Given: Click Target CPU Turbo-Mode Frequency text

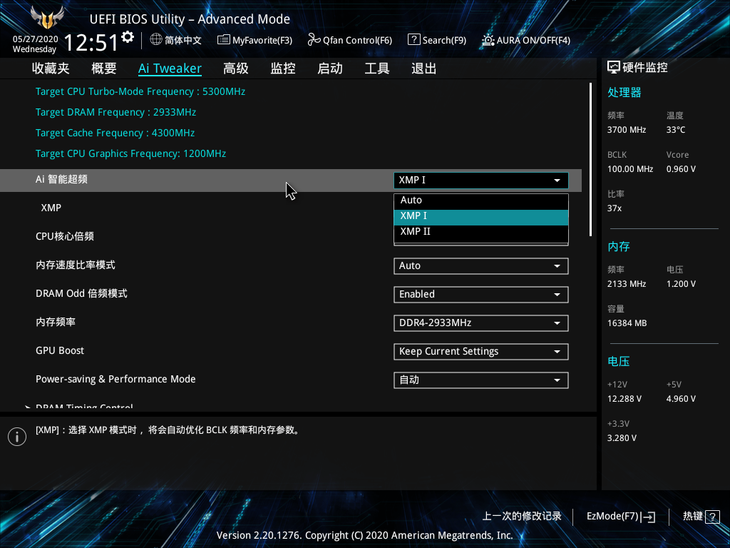Looking at the screenshot, I should [140, 92].
